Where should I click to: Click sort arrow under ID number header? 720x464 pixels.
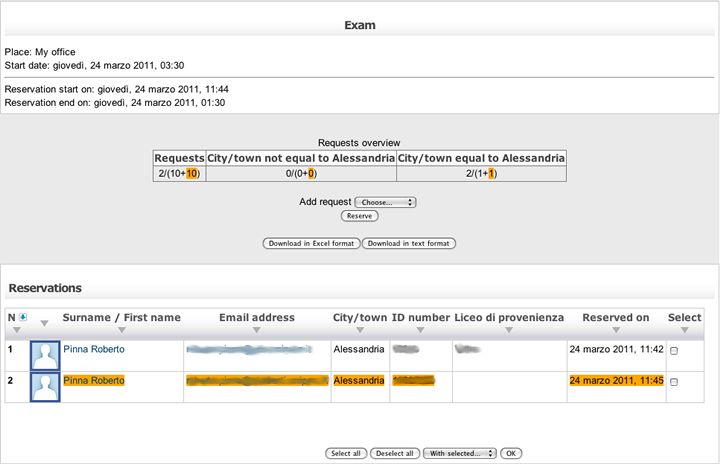click(419, 330)
